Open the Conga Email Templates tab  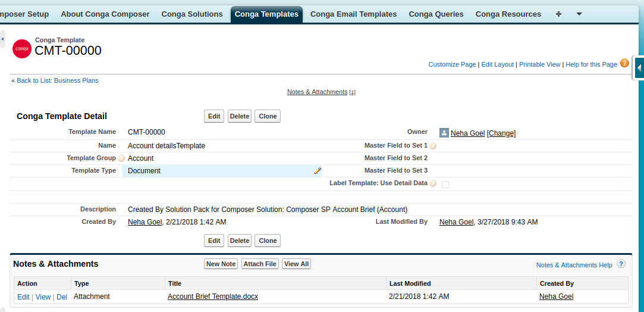pos(353,14)
